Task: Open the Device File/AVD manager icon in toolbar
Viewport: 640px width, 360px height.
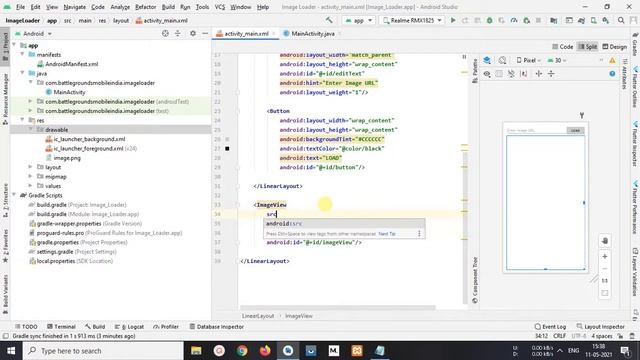Action: point(593,20)
